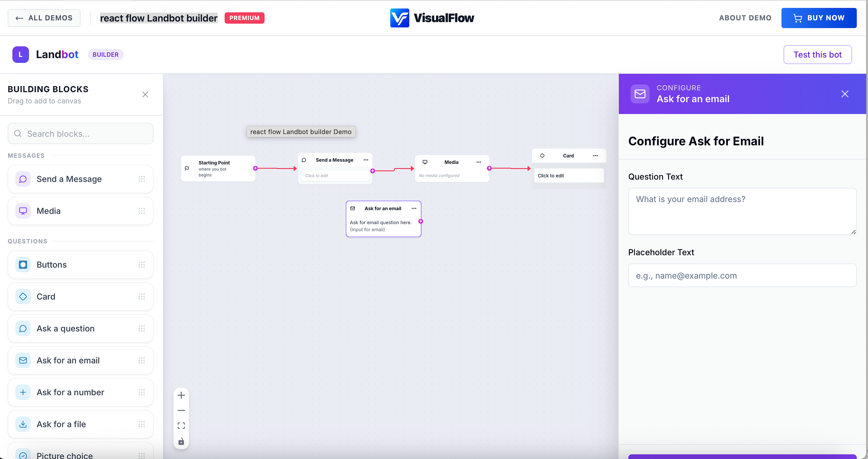Click the Builder badge
The width and height of the screenshot is (868, 459).
point(105,55)
